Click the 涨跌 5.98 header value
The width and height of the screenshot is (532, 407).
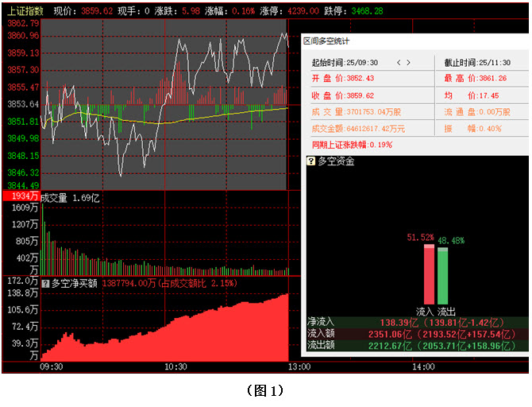[191, 11]
